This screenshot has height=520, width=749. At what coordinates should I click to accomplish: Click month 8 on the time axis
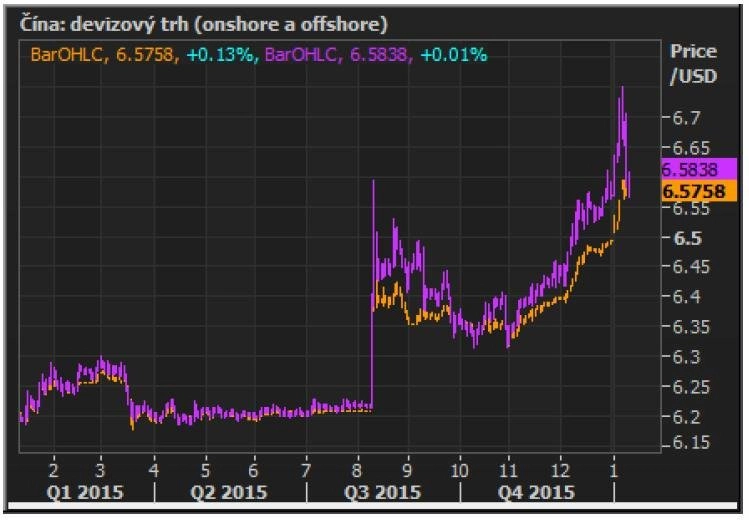click(356, 470)
